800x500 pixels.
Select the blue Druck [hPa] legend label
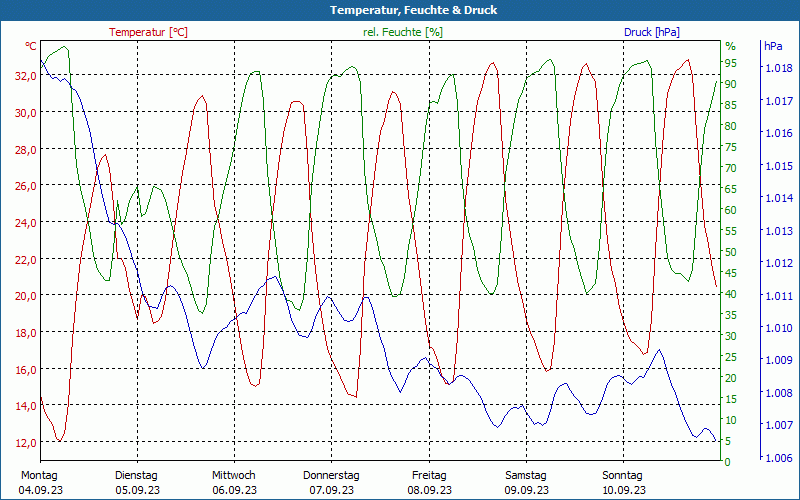[651, 32]
